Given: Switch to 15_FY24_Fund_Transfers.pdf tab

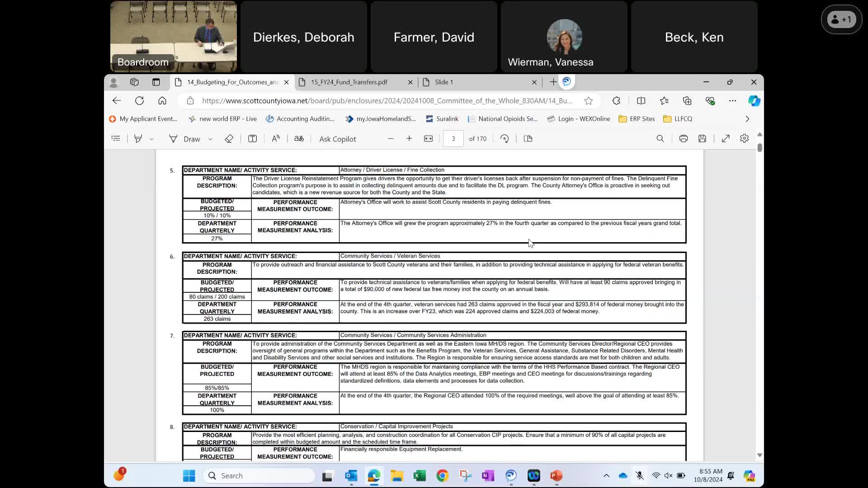Looking at the screenshot, I should [356, 82].
